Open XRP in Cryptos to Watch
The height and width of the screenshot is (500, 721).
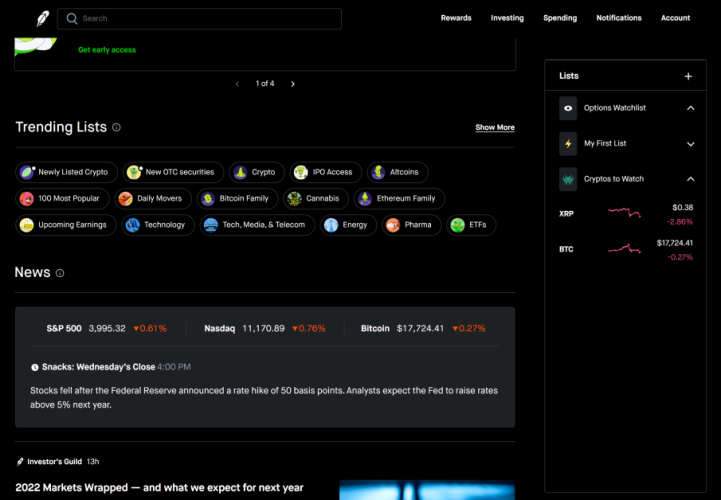(x=625, y=214)
